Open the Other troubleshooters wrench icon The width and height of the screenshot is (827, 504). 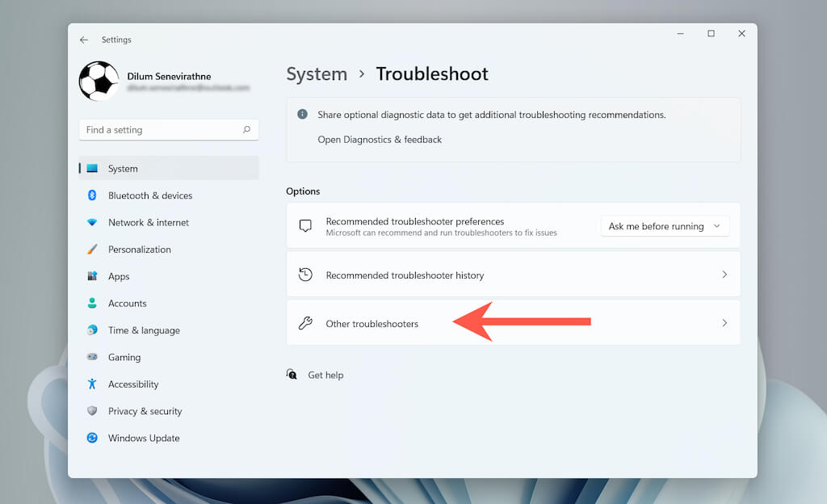point(305,323)
